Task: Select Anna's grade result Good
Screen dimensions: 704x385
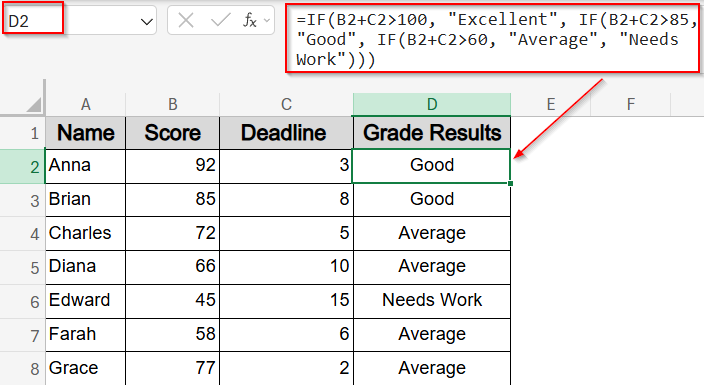Action: tap(431, 166)
